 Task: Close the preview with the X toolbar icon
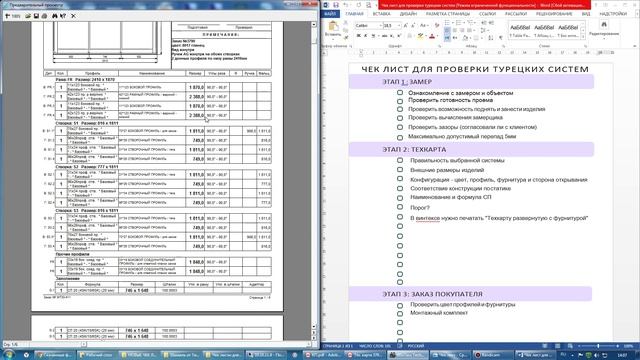point(73,16)
